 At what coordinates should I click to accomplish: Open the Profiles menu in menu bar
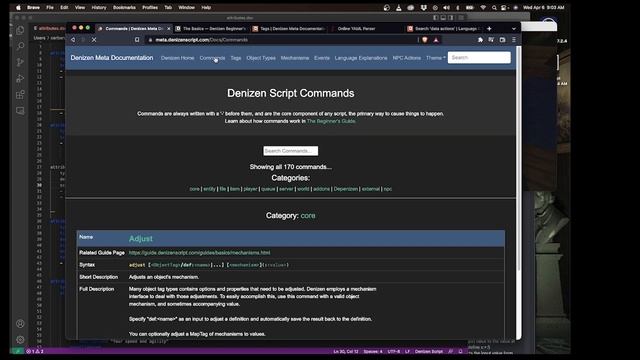point(150,7)
